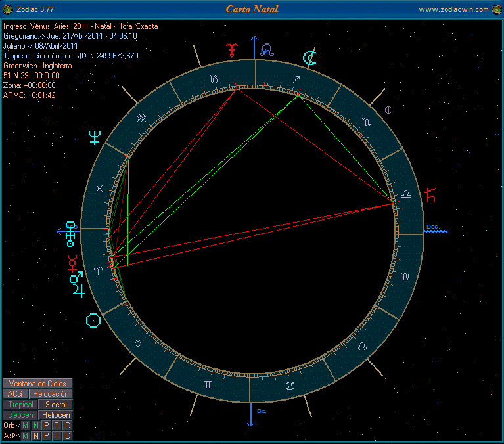Toggle the N option in the Asp row
Image resolution: width=504 pixels, height=444 pixels.
[x=36, y=435]
